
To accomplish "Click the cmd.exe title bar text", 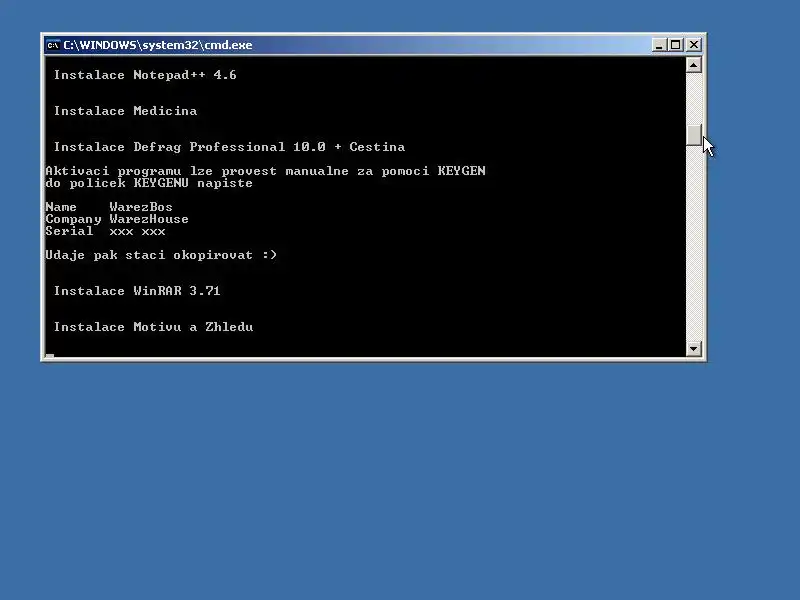I will tap(158, 45).
